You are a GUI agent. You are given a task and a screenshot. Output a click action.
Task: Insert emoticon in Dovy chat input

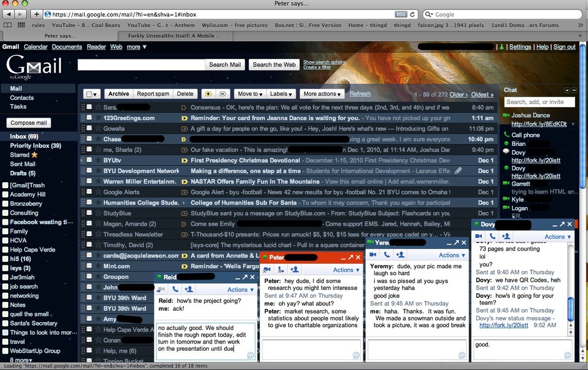pyautogui.click(x=568, y=355)
